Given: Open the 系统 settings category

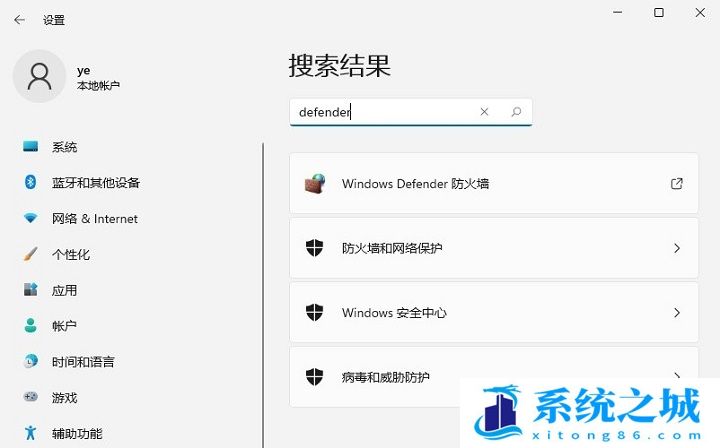Looking at the screenshot, I should 65,147.
